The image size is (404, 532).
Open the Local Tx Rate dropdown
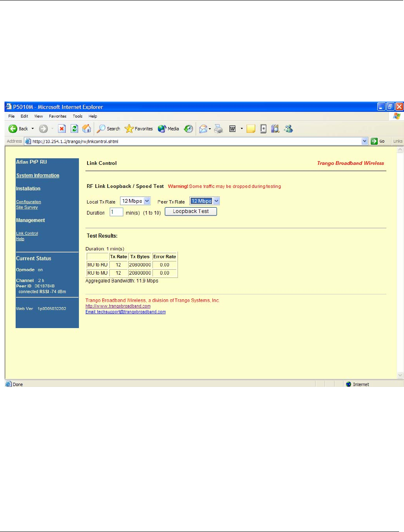[135, 201]
